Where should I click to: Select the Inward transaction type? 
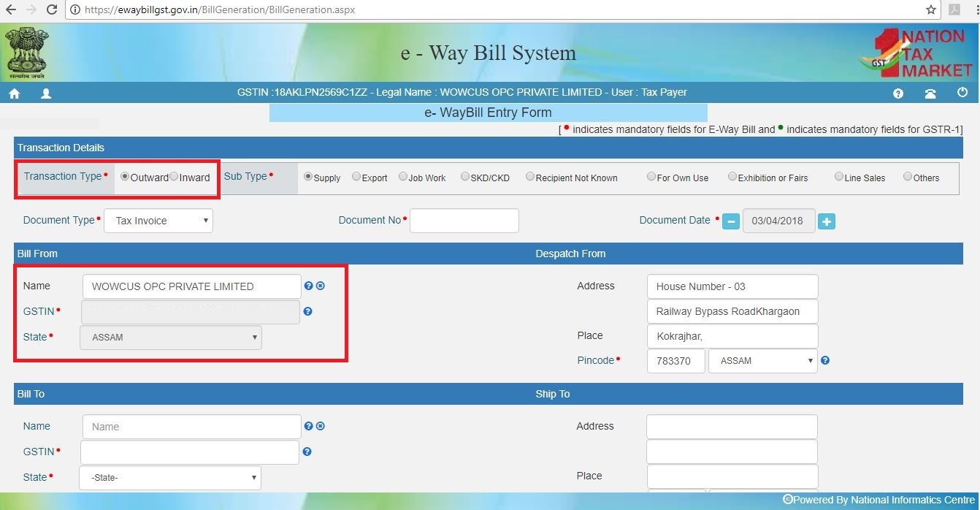click(172, 176)
